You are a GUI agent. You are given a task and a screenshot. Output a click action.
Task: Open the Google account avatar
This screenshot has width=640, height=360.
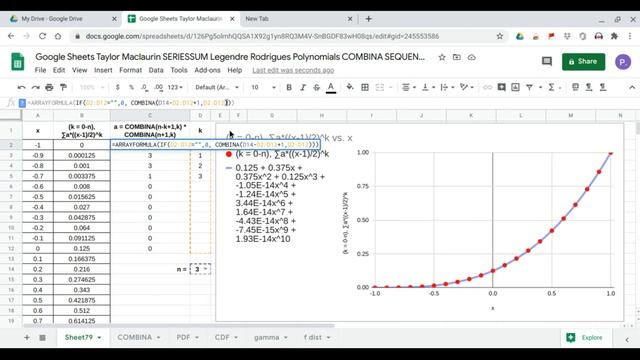point(623,62)
